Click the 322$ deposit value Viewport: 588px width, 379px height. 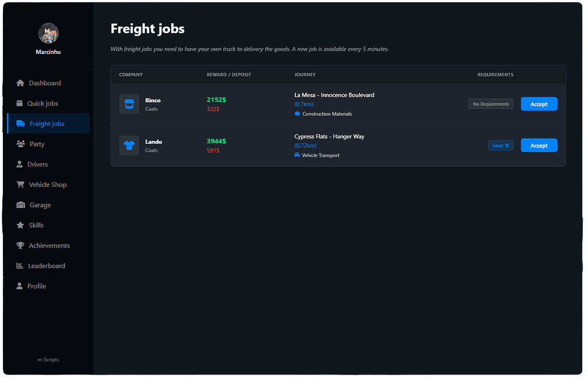pyautogui.click(x=213, y=109)
